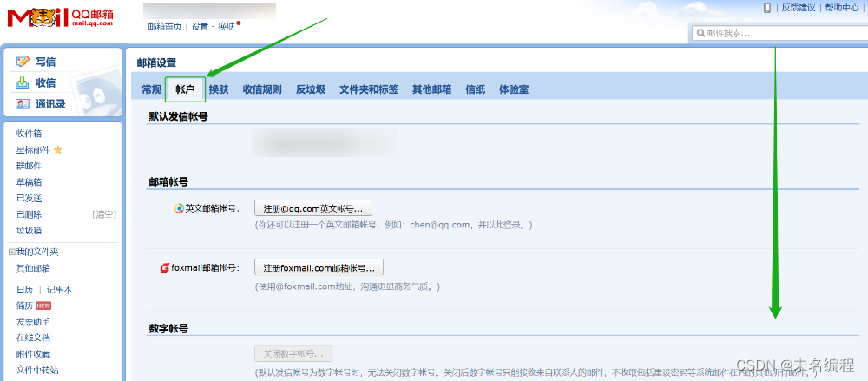Screen dimensions: 868x381
Task: Click the compose pencil icon beside 写信
Action: coord(23,62)
